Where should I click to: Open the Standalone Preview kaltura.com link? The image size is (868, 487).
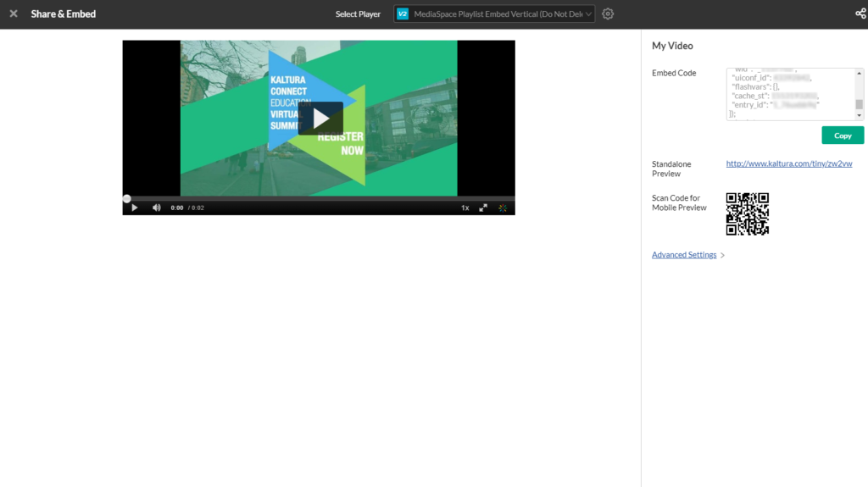789,163
